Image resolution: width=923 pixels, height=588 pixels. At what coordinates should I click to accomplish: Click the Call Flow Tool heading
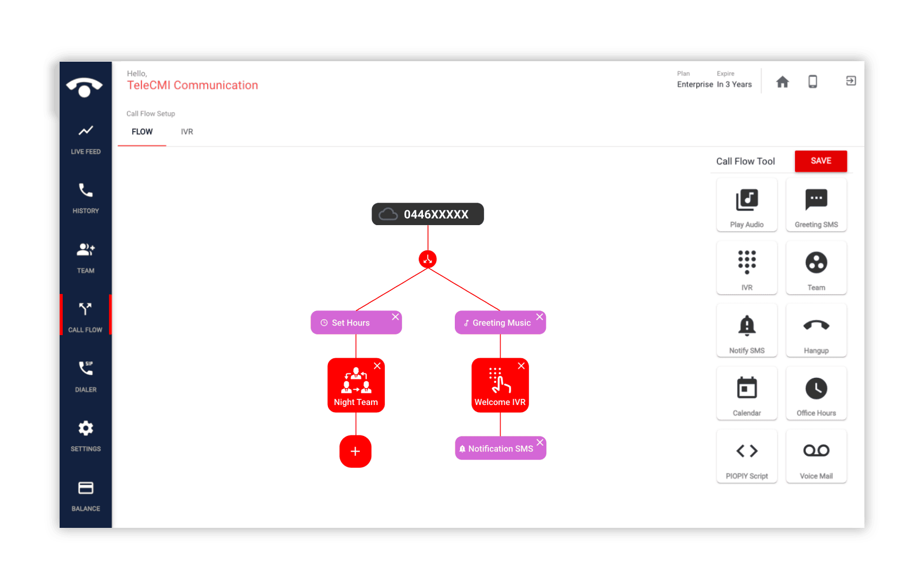coord(745,161)
